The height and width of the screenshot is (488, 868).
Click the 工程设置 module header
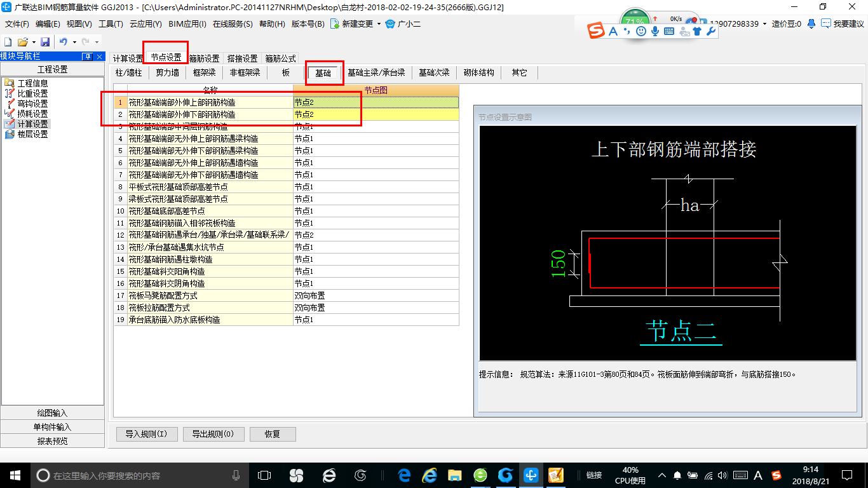[52, 69]
